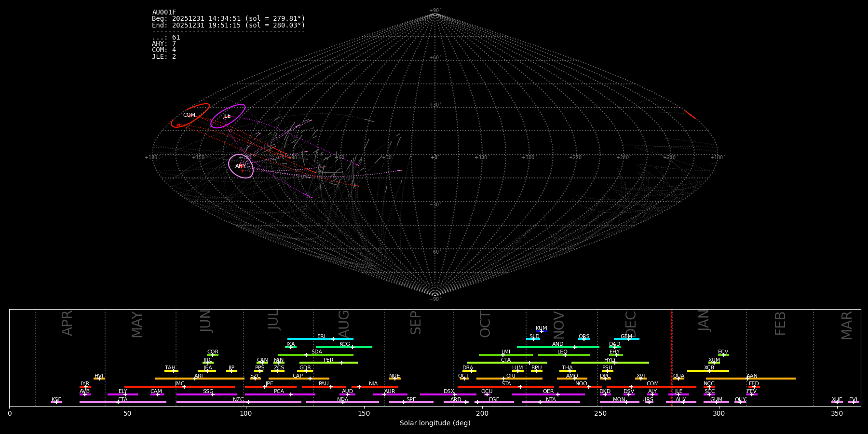The height and width of the screenshot is (434, 868).
Task: Click the pink AHY radiant ellipse on sky map
Action: tap(241, 166)
